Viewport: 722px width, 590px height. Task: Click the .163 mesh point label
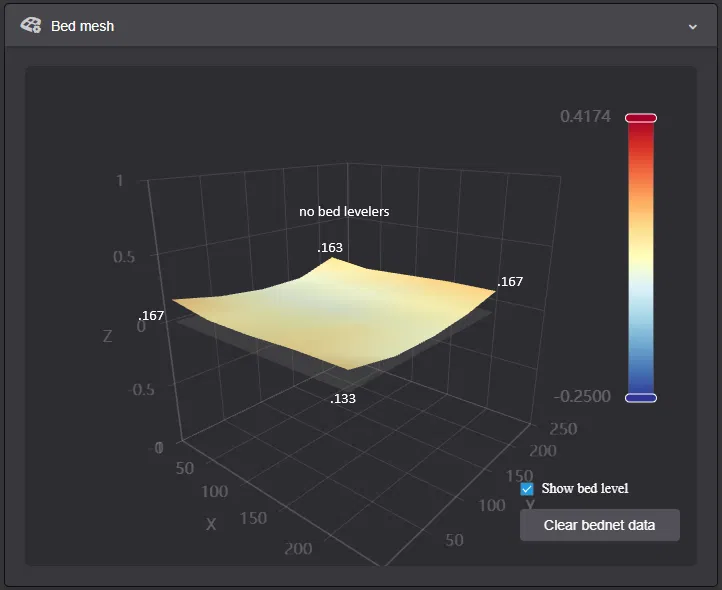pyautogui.click(x=330, y=247)
